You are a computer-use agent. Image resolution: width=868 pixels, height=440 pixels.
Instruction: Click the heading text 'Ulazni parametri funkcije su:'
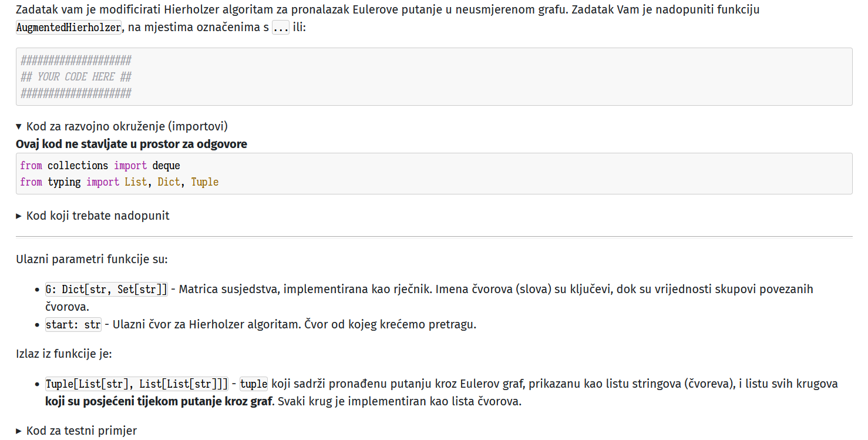(92, 259)
